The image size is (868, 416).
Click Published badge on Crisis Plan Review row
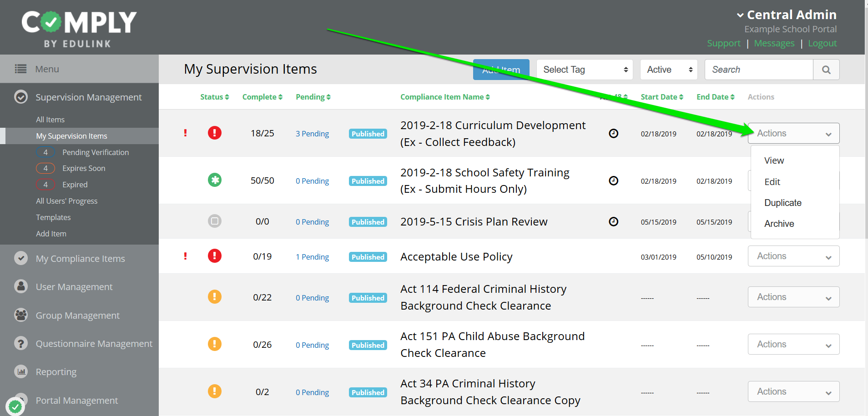click(x=368, y=222)
